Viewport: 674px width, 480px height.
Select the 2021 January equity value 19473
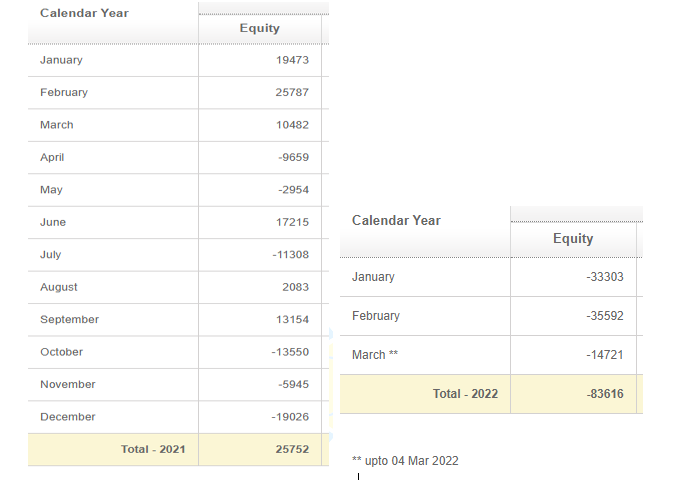(x=292, y=60)
